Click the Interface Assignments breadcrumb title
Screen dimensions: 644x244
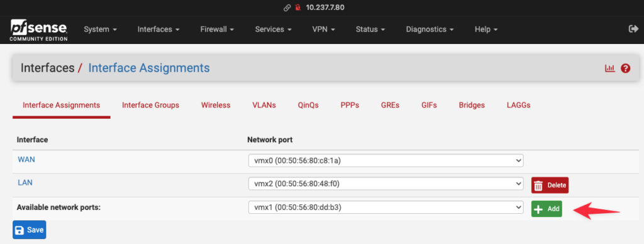coord(149,68)
